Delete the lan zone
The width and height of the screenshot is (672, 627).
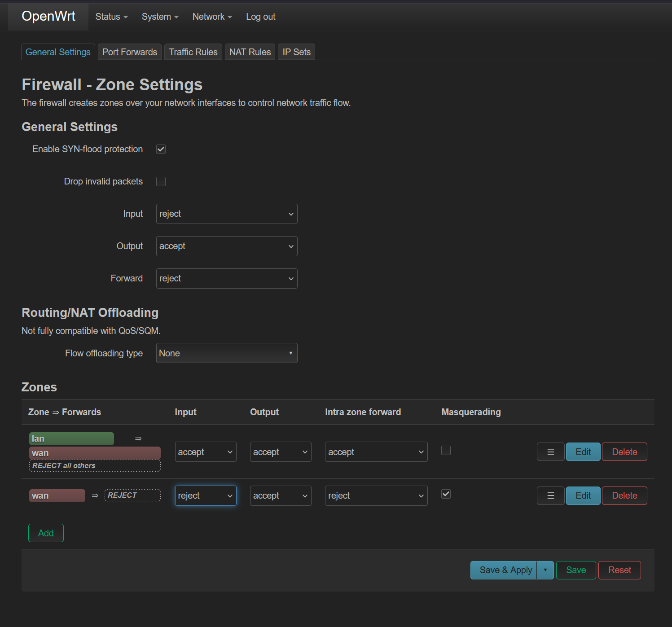click(x=624, y=452)
